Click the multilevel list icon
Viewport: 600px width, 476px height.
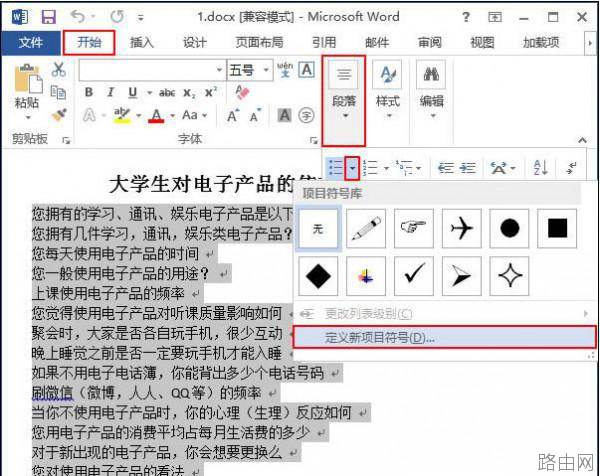[404, 168]
